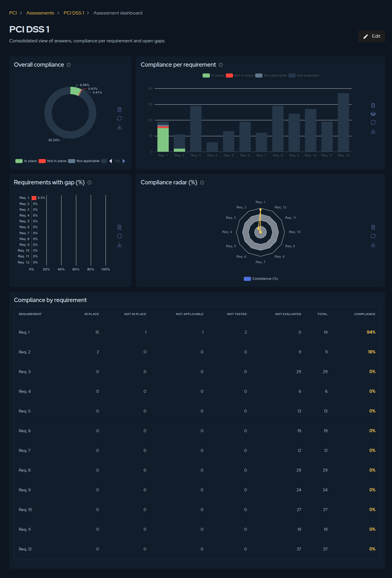Sort table by REQUIREMENT column header
The image size is (392, 578).
click(x=30, y=314)
